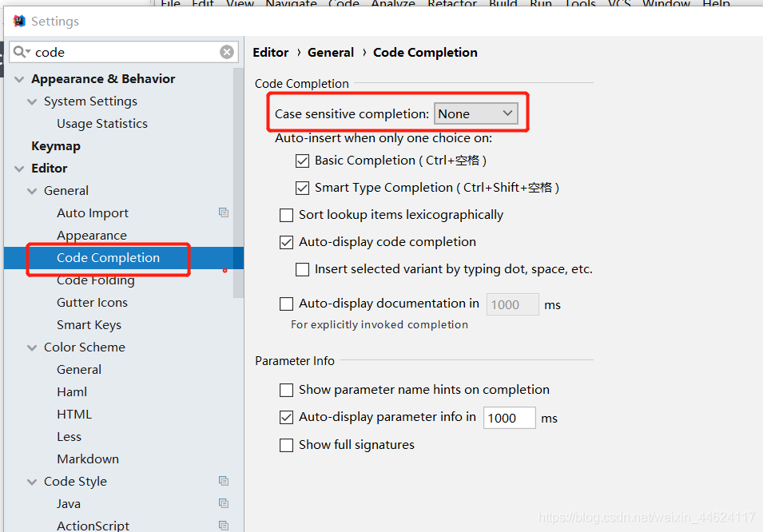Collapse the Editor section

tap(19, 169)
